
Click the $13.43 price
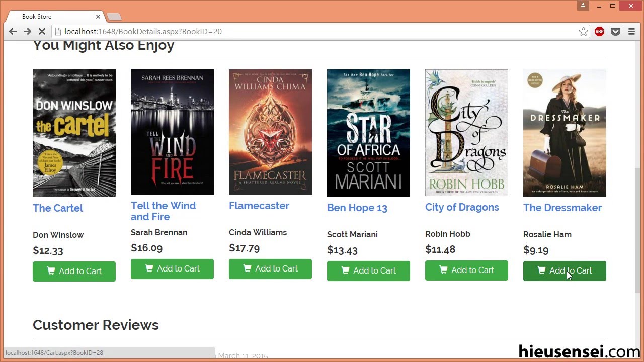[x=342, y=250]
